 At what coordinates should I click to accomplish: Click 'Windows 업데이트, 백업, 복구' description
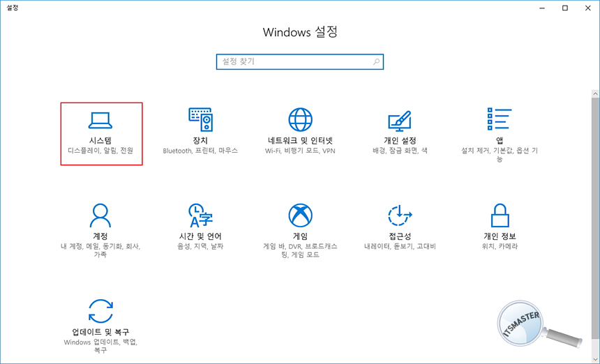100,346
